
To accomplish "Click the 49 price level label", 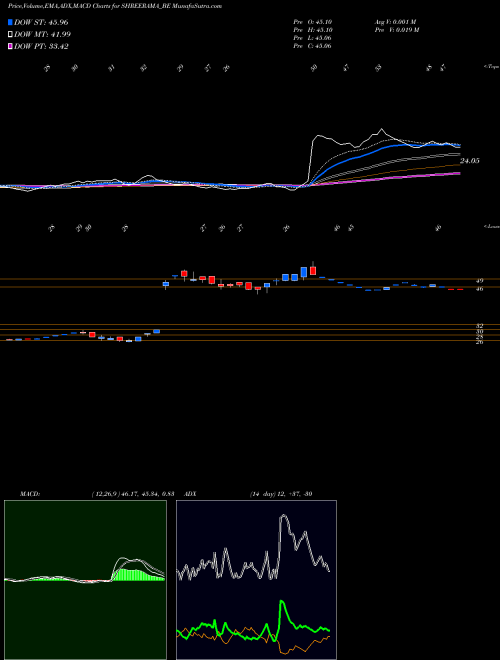I will pyautogui.click(x=480, y=281).
